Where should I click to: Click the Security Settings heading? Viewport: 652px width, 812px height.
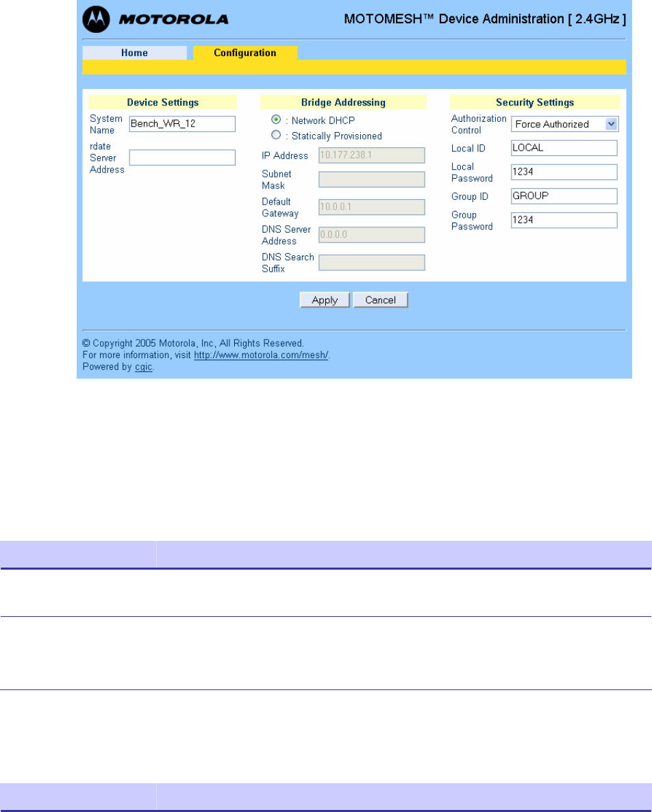click(535, 102)
